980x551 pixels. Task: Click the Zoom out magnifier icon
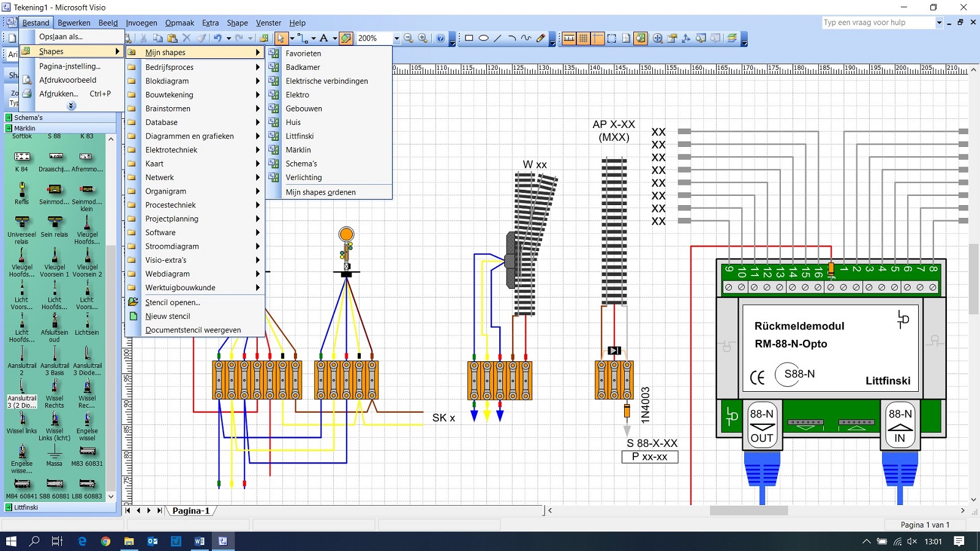click(x=409, y=38)
